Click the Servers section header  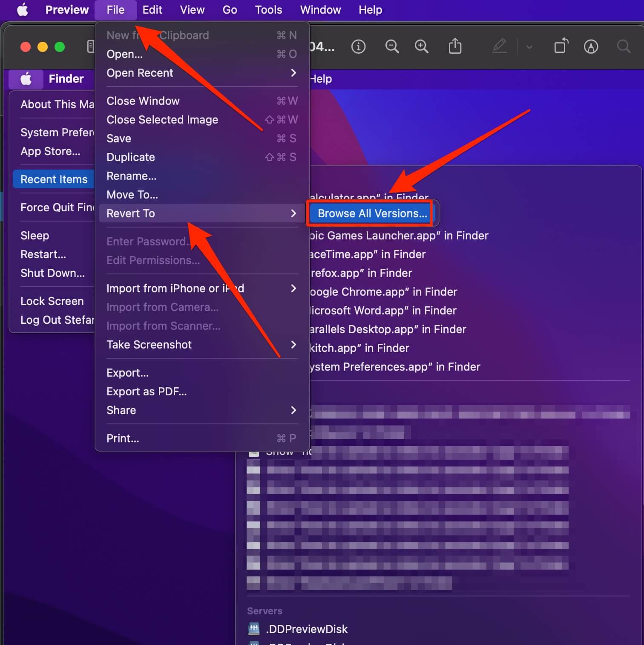pos(264,611)
